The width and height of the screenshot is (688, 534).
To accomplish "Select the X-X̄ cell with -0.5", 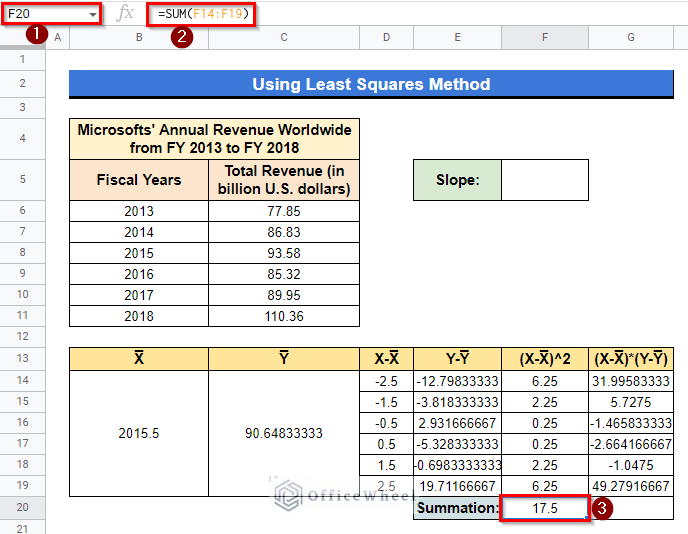I will (x=386, y=423).
